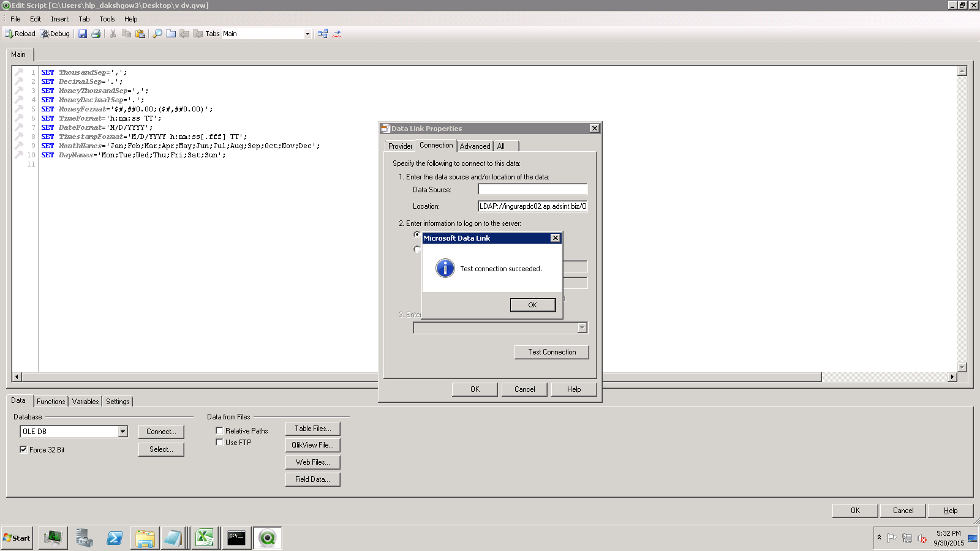This screenshot has width=980, height=551.
Task: Switch to the Settings tab
Action: 118,402
